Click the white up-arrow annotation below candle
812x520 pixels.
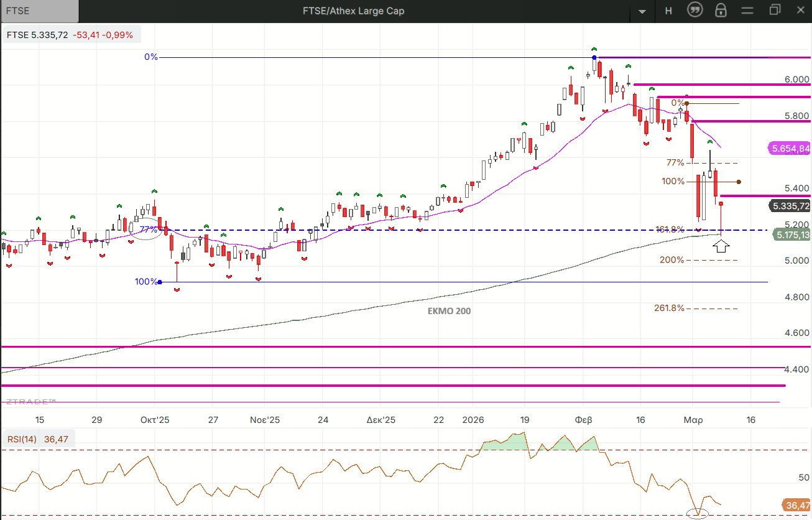tap(721, 245)
